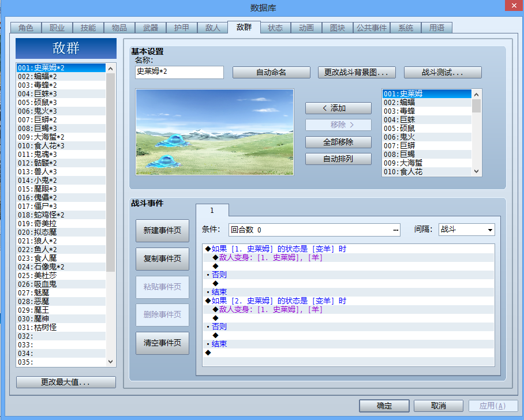Open the 间隔 dropdown showing 战斗
Viewport: 524px width, 420px height.
point(466,230)
